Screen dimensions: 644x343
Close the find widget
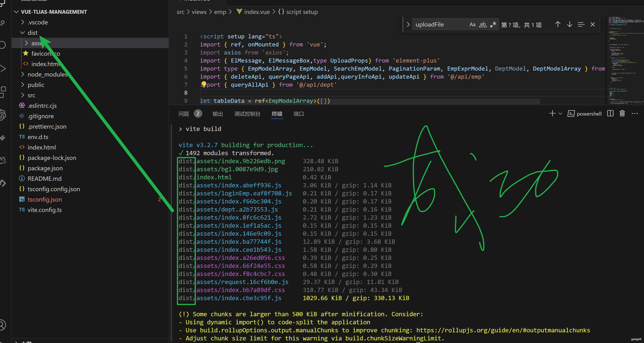592,25
